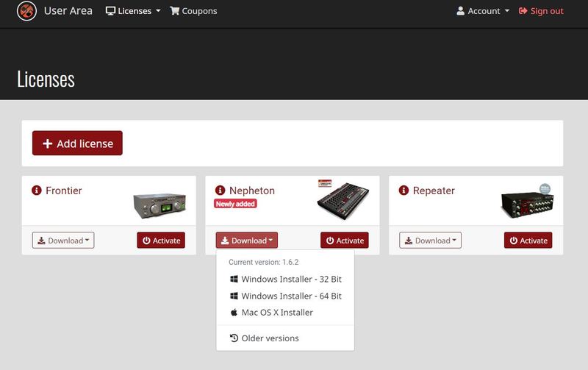Activate the Repeater license
Screen dimensions: 588x370
click(528, 240)
